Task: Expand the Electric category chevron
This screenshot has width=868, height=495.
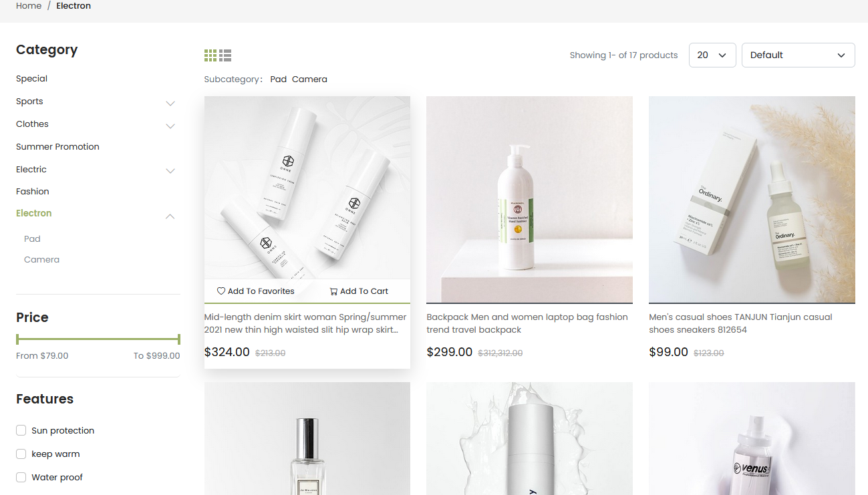Action: pos(170,171)
